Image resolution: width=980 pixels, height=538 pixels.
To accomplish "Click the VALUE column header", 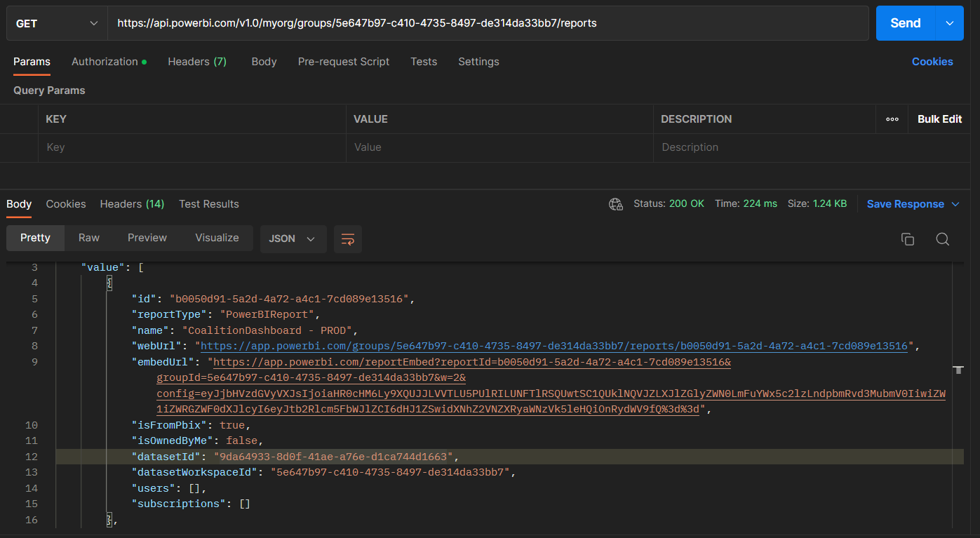I will [370, 119].
